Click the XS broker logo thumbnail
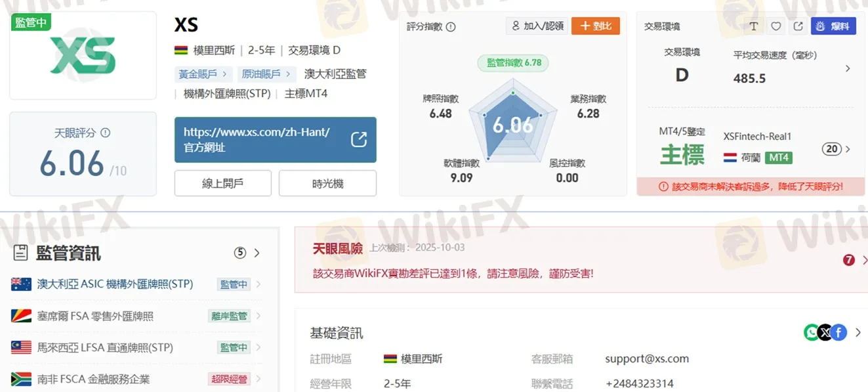Image resolution: width=868 pixels, height=392 pixels. [83, 55]
